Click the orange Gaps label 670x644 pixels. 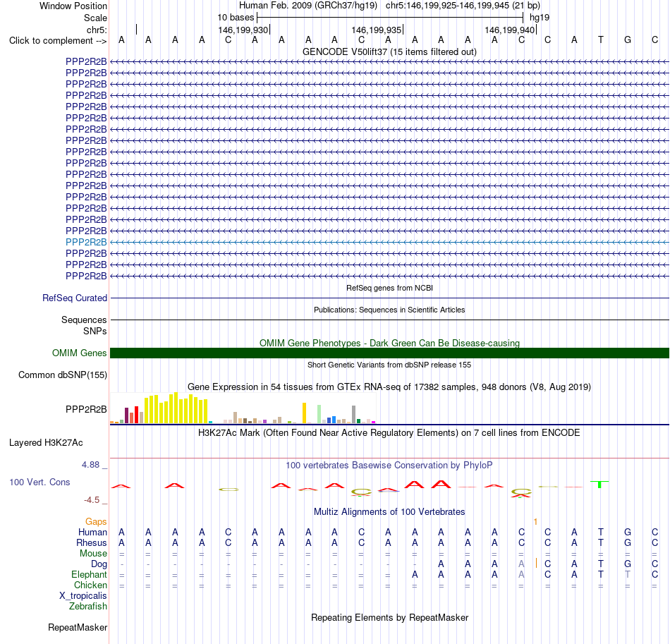(x=96, y=521)
